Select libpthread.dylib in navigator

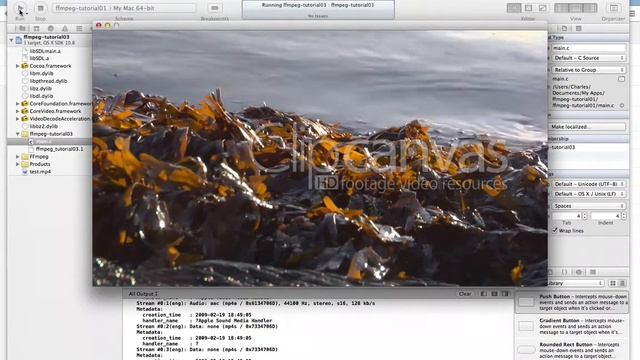click(48, 81)
